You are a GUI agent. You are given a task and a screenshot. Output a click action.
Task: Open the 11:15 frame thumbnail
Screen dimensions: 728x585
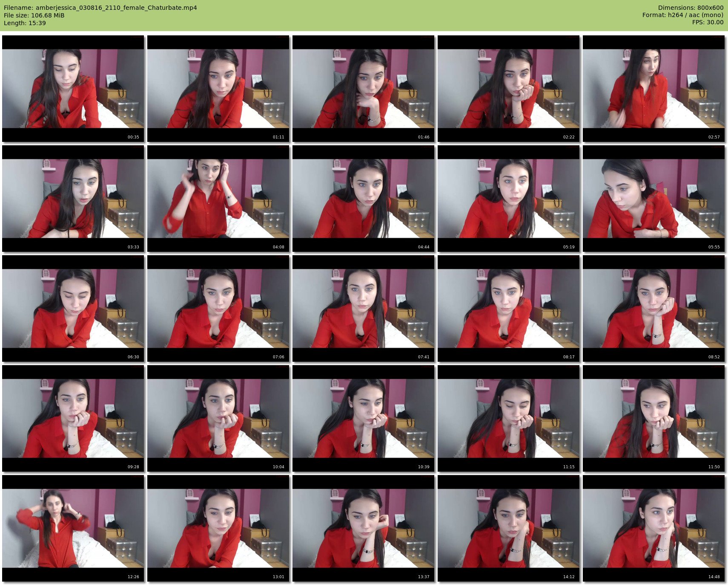509,418
